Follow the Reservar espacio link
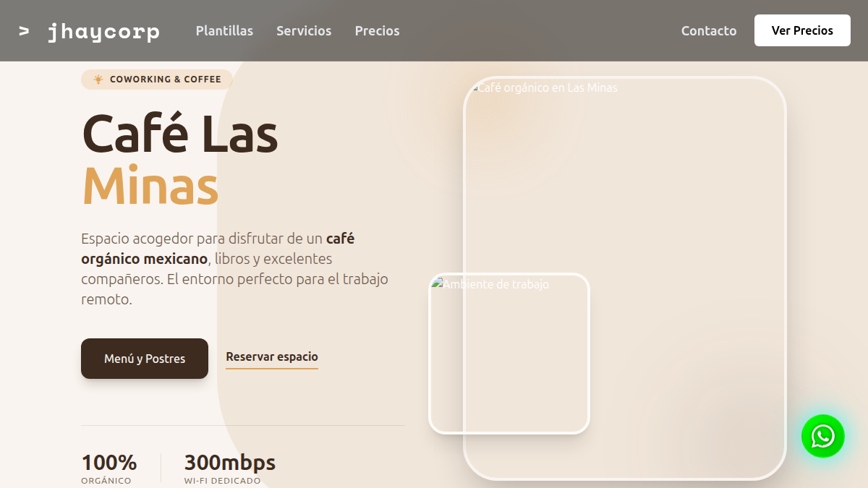Screen dimensions: 868x488 (x=271, y=356)
